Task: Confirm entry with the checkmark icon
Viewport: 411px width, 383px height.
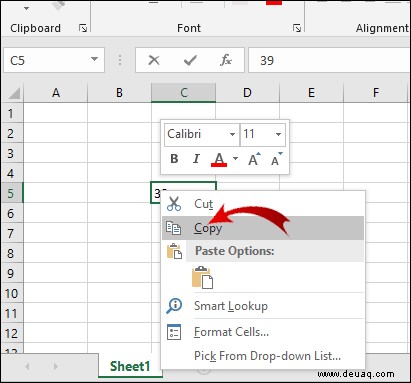Action: (x=190, y=60)
